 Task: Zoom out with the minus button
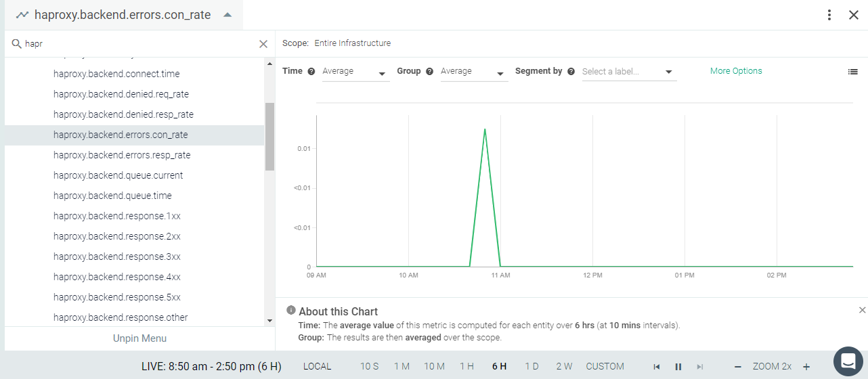pos(738,367)
